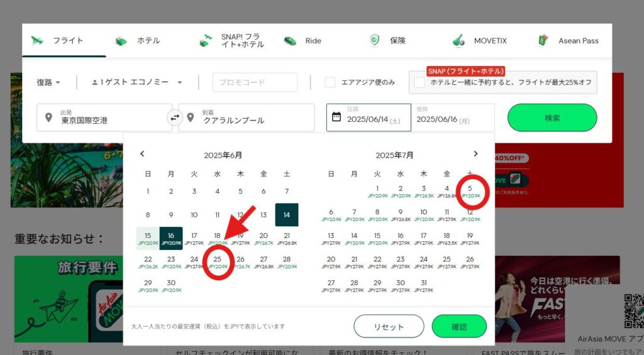This screenshot has height=355, width=644.
Task: Click the calendar icon in 往路 field
Action: pos(336,117)
